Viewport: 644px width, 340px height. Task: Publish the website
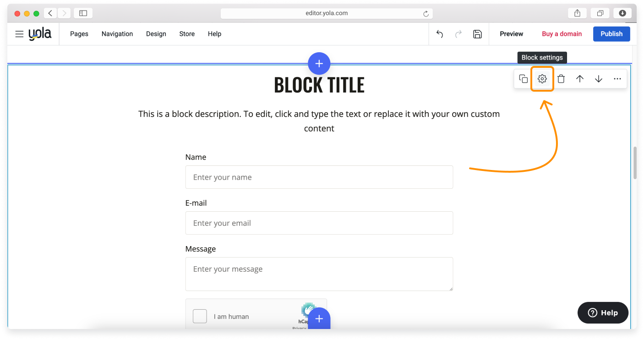pyautogui.click(x=611, y=33)
